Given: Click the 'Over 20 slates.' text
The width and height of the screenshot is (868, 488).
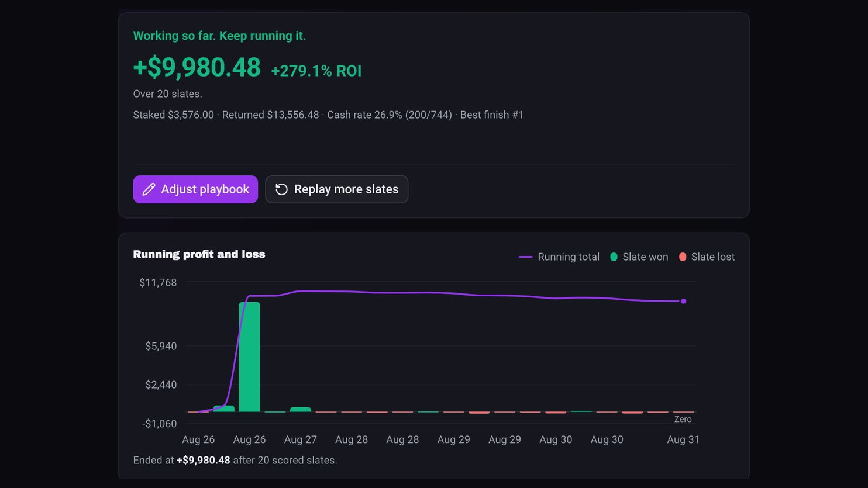Looking at the screenshot, I should pyautogui.click(x=167, y=94).
